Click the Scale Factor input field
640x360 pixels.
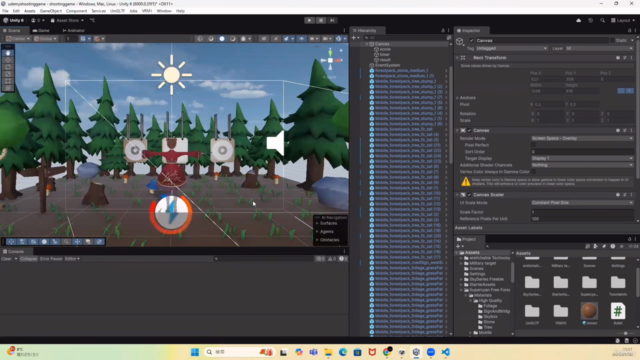582,212
